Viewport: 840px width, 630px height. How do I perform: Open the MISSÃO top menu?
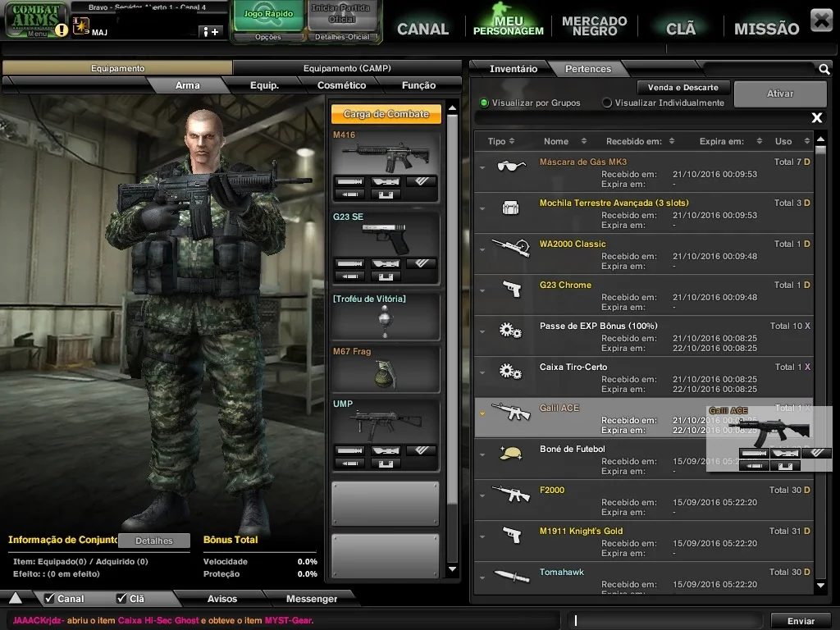coord(767,29)
